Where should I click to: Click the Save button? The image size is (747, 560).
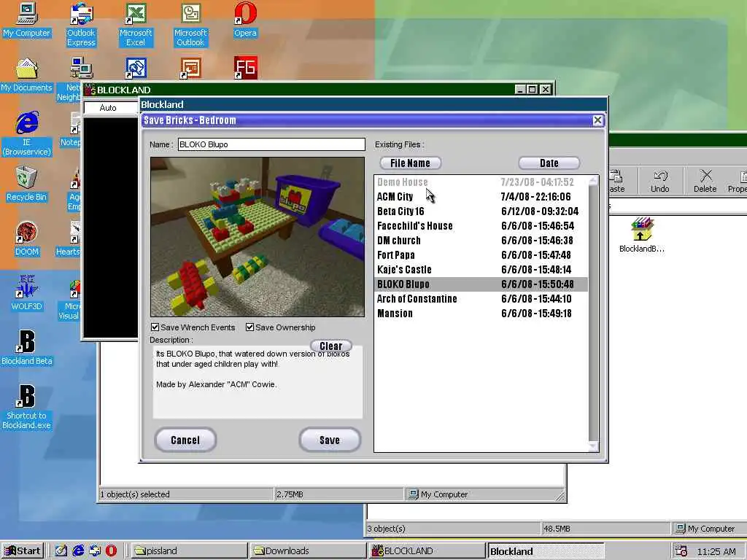[x=330, y=440]
